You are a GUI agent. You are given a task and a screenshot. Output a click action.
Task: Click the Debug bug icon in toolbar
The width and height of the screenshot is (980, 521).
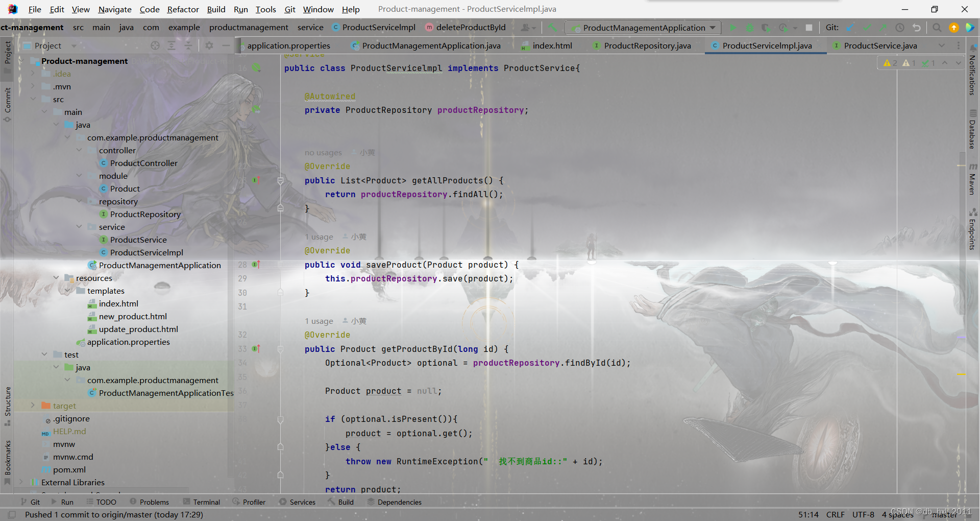tap(750, 28)
